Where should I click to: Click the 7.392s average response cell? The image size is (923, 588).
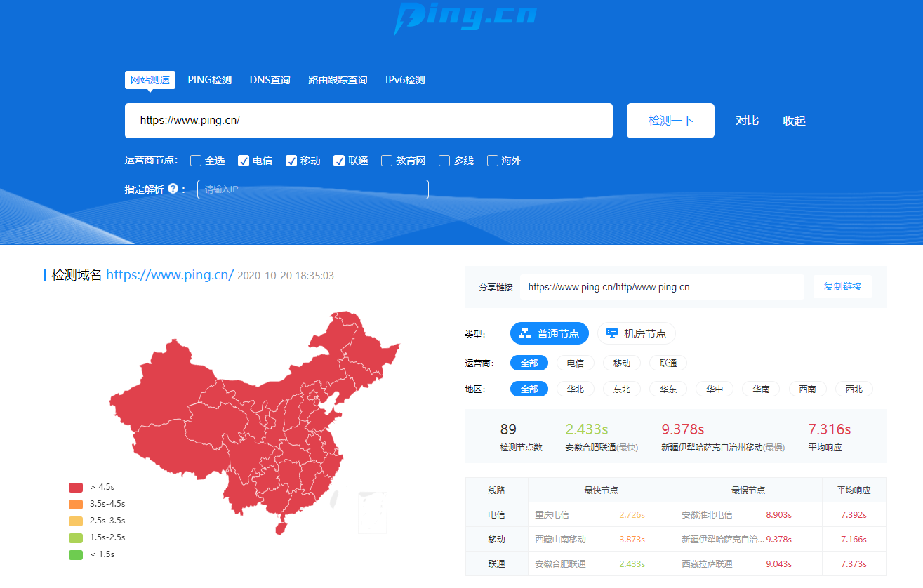pos(854,515)
